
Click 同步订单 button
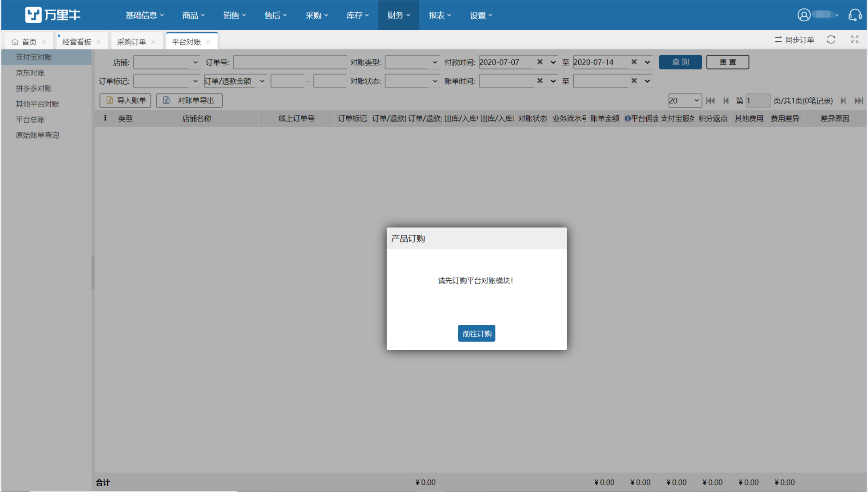coord(794,40)
